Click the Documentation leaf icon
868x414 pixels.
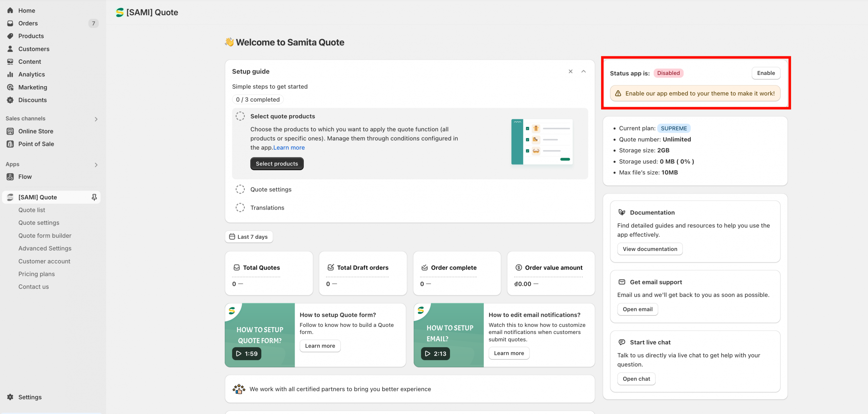click(622, 212)
